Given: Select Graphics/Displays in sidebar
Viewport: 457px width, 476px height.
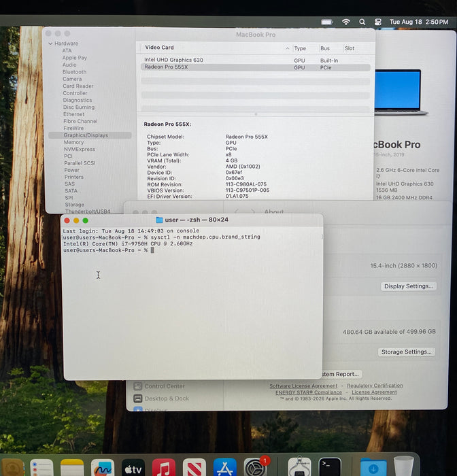Looking at the screenshot, I should [90, 135].
